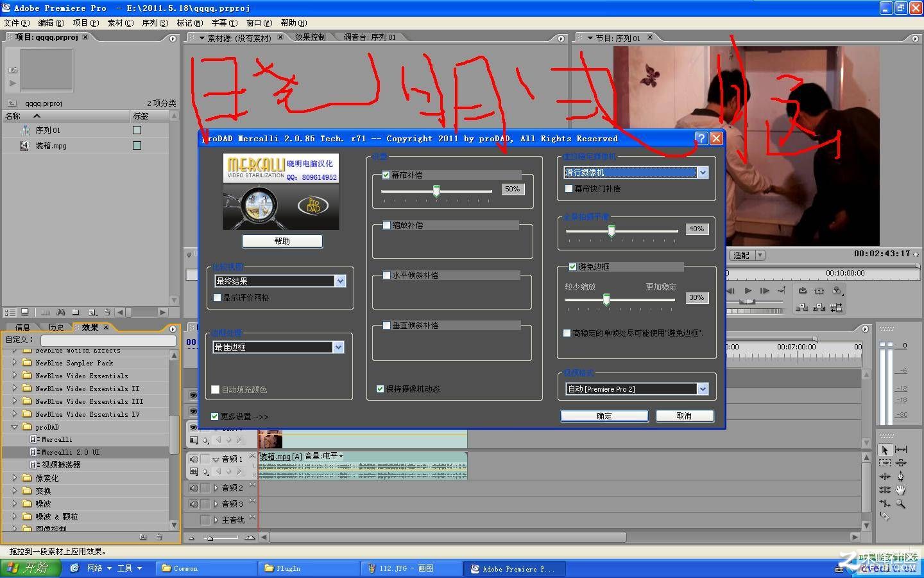Select the Zoom magnifier tool
The height and width of the screenshot is (578, 924).
tap(901, 504)
